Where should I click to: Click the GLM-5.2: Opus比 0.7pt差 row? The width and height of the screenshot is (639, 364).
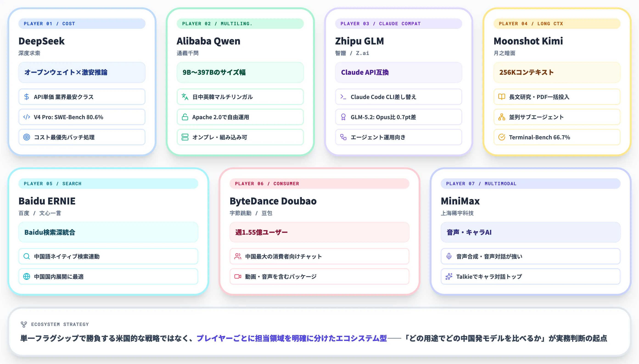pyautogui.click(x=398, y=117)
